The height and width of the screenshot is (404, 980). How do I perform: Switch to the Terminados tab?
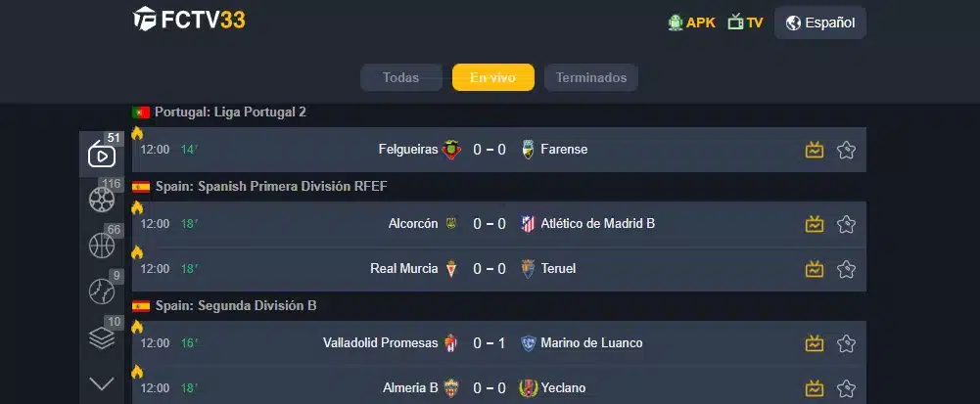[x=591, y=77]
